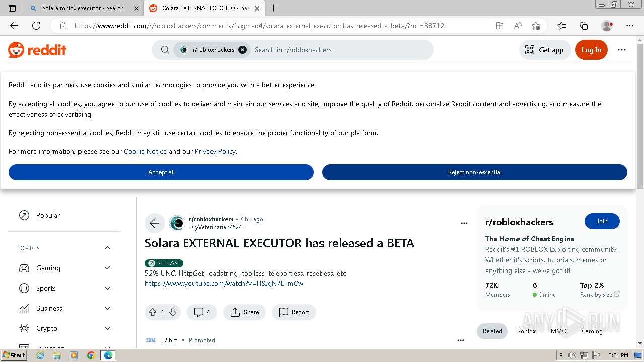This screenshot has width=644, height=362.
Task: Go back with browser back arrow
Action: 14,26
